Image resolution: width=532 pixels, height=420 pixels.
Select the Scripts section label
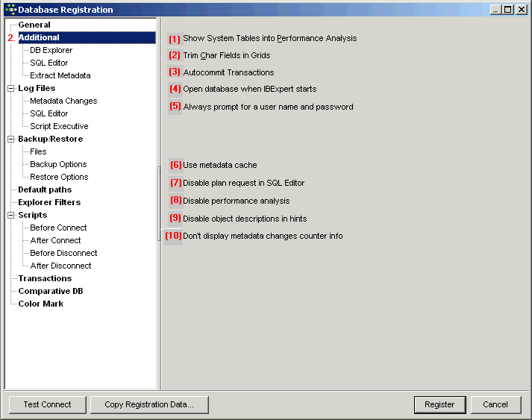[x=33, y=215]
